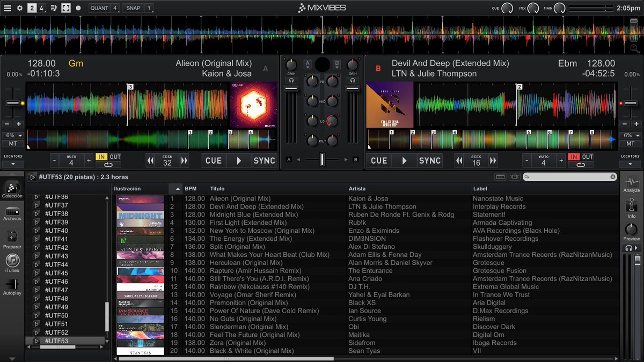Open the Colección tab in sidebar
Viewport: 644px width, 362px height.
coord(12,190)
